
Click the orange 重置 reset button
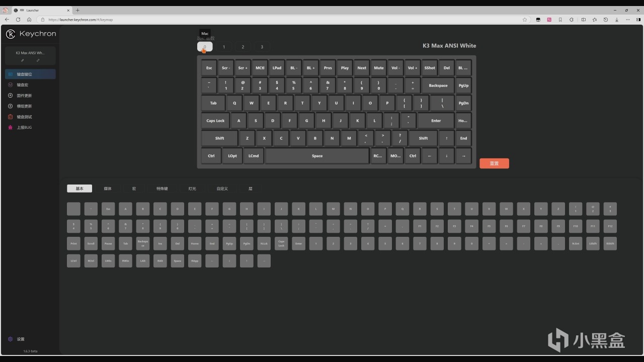tap(494, 163)
